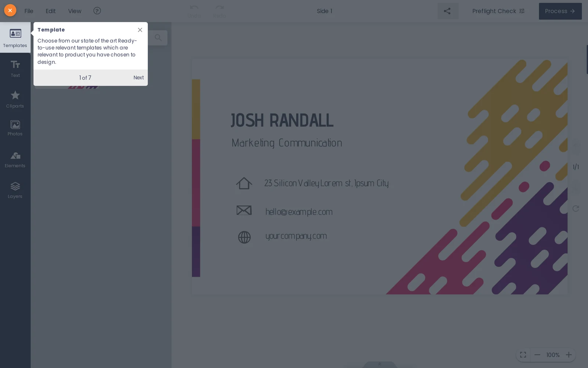The width and height of the screenshot is (588, 368).
Task: Click the Process button
Action: coord(560,11)
